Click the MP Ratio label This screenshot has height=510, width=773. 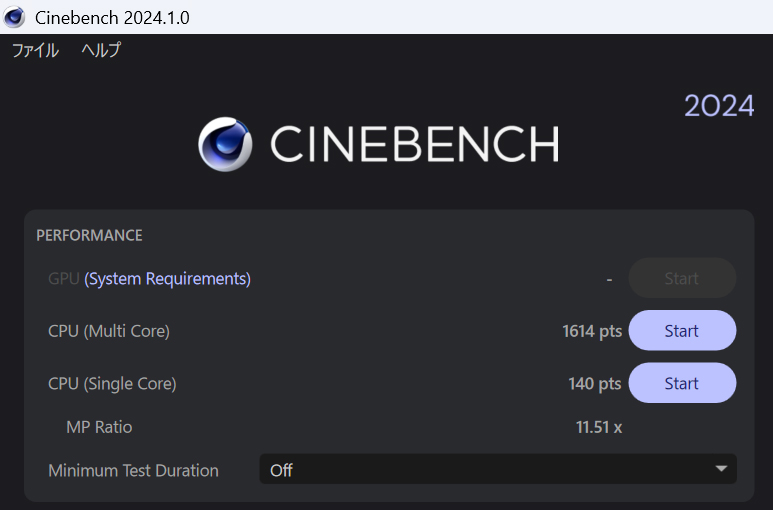pos(99,427)
